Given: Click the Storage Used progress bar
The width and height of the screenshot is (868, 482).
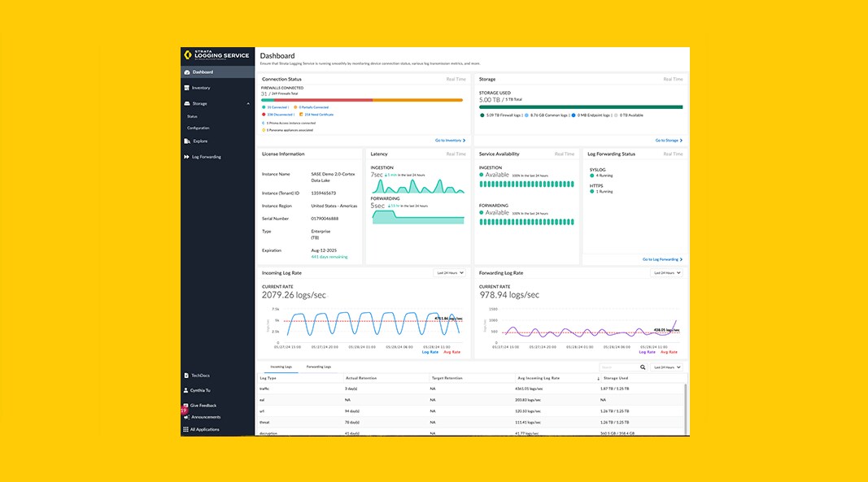Looking at the screenshot, I should tap(581, 106).
